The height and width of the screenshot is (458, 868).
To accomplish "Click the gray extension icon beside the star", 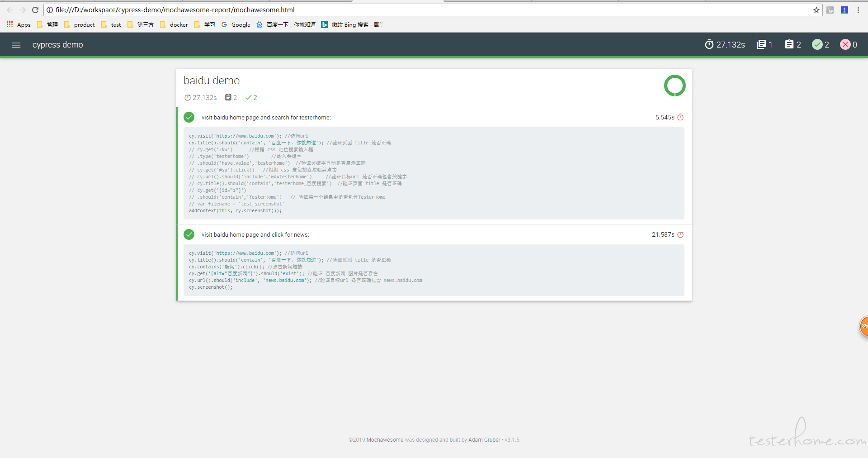I will [x=830, y=10].
